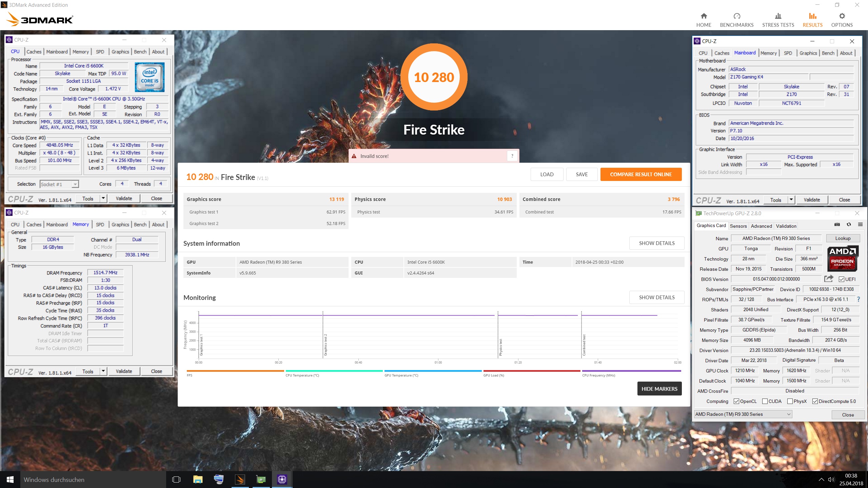Click the taskbar clock and date
Screen dimensions: 868x488
851,480
